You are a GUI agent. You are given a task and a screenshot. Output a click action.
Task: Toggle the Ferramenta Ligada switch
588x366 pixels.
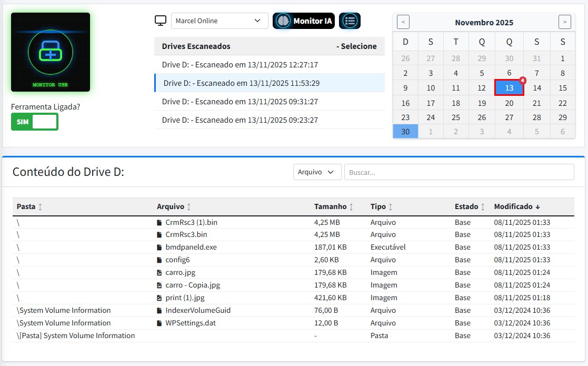(x=35, y=122)
